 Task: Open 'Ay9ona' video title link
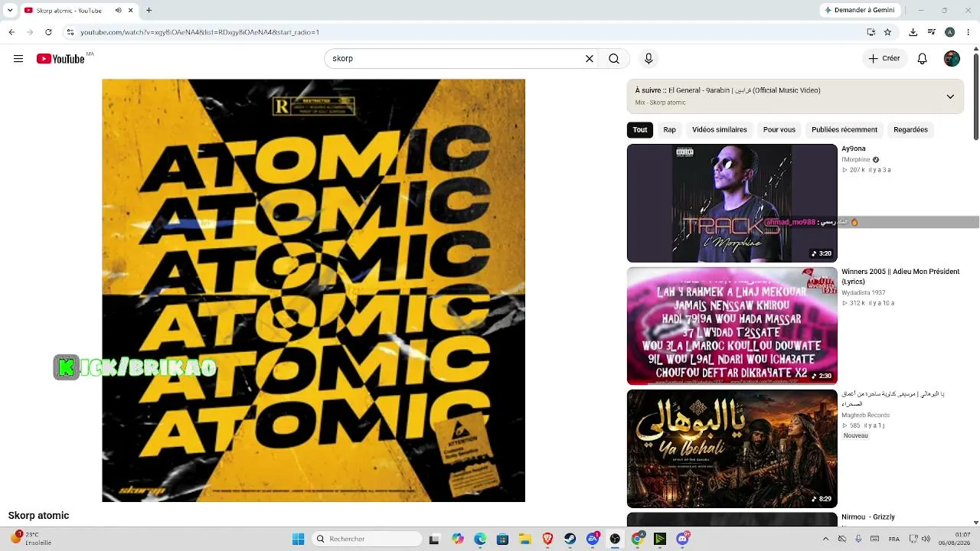854,148
